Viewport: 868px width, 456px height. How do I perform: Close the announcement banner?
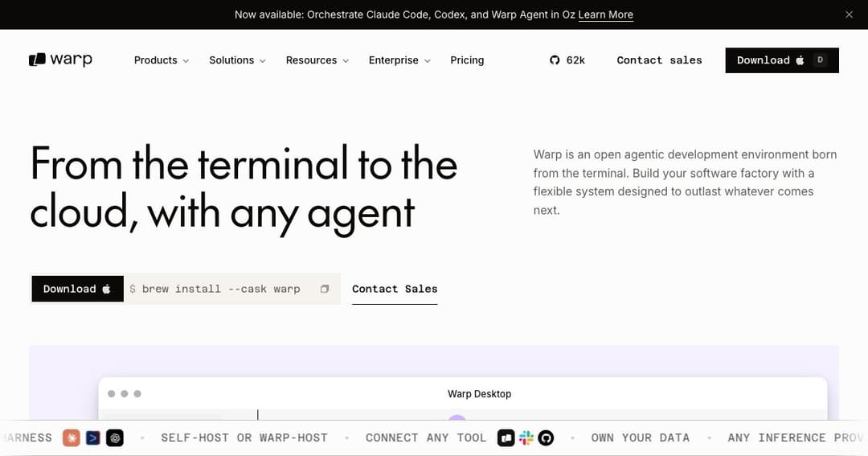pos(849,14)
